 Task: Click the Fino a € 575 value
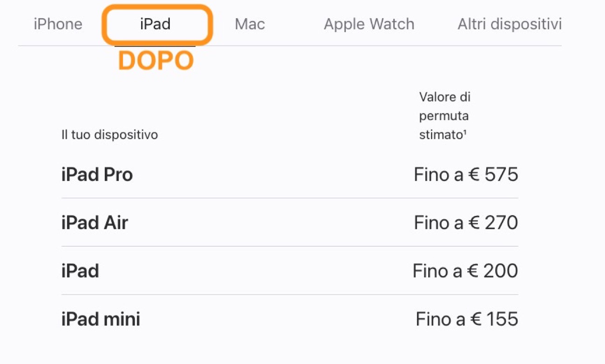pyautogui.click(x=466, y=175)
